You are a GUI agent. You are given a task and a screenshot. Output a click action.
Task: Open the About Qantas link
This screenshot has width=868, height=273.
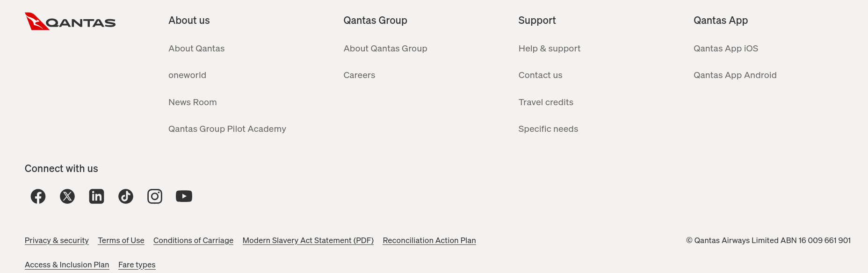click(196, 49)
